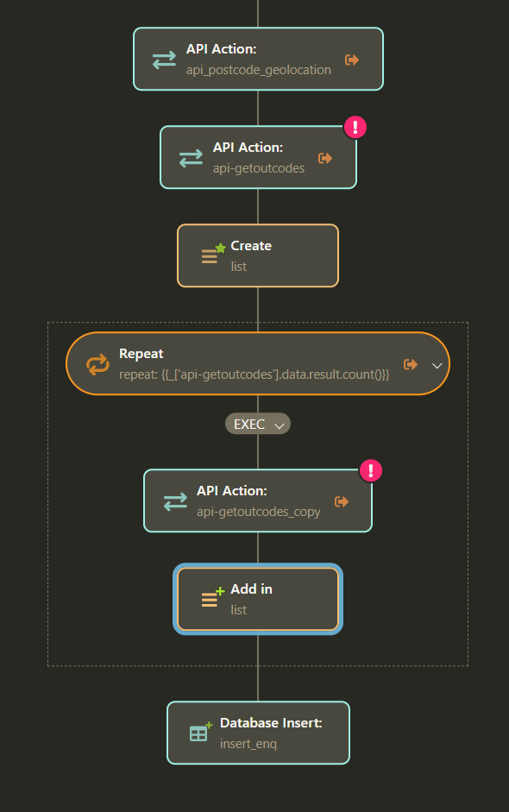Screen dimensions: 509x812
Task: Click error badge on api-getoutcodes_copy node
Action: click(x=371, y=471)
